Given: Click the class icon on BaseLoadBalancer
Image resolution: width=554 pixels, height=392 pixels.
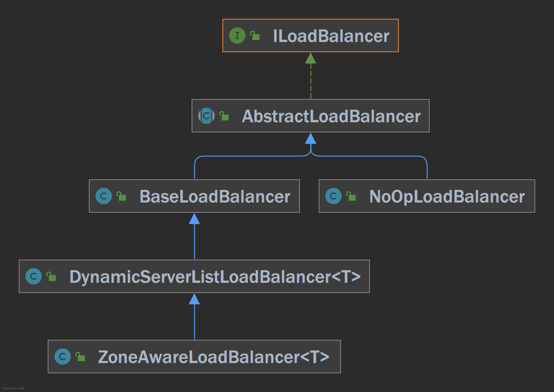Looking at the screenshot, I should tap(104, 196).
